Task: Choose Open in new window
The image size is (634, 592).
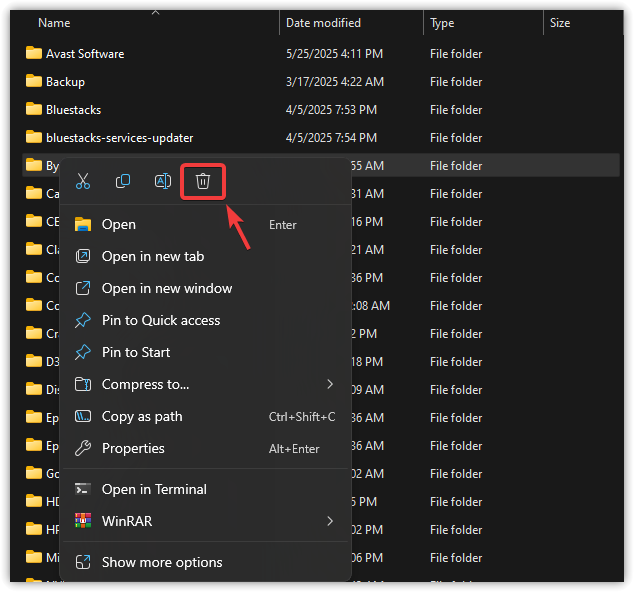Action: 166,288
